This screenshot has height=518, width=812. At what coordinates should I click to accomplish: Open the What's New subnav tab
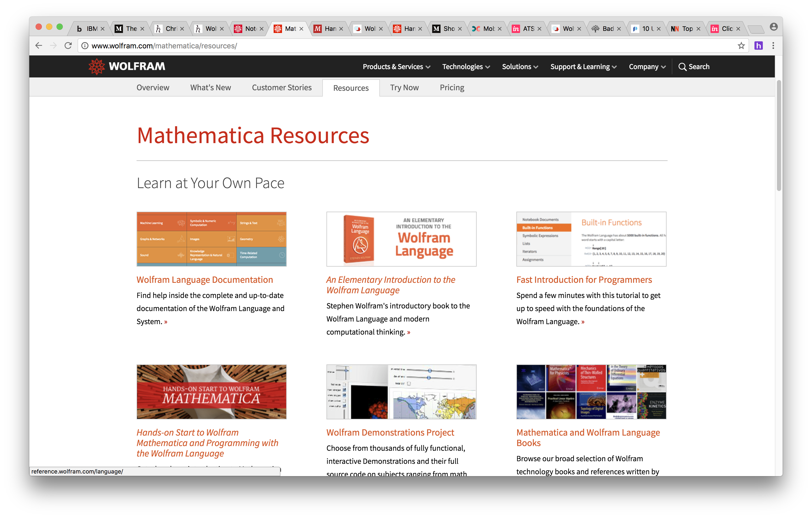(x=210, y=87)
